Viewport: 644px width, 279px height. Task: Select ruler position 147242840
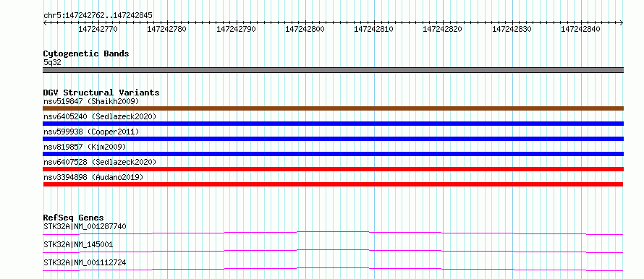pyautogui.click(x=580, y=29)
